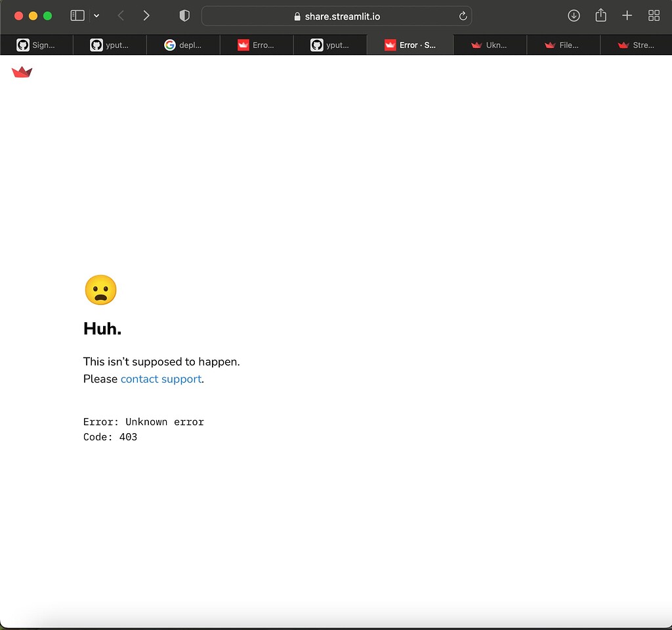672x630 pixels.
Task: Click the GitHub icon on the Sign-in tab
Action: (x=22, y=45)
